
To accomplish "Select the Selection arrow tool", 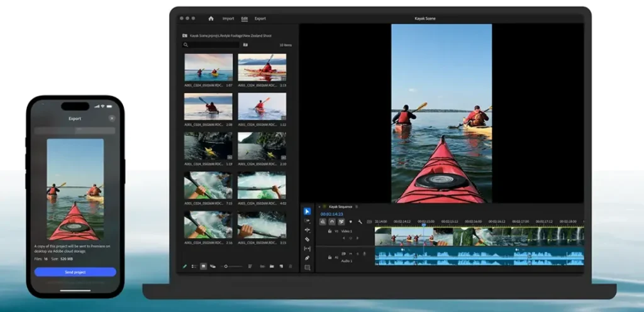I will tap(307, 211).
